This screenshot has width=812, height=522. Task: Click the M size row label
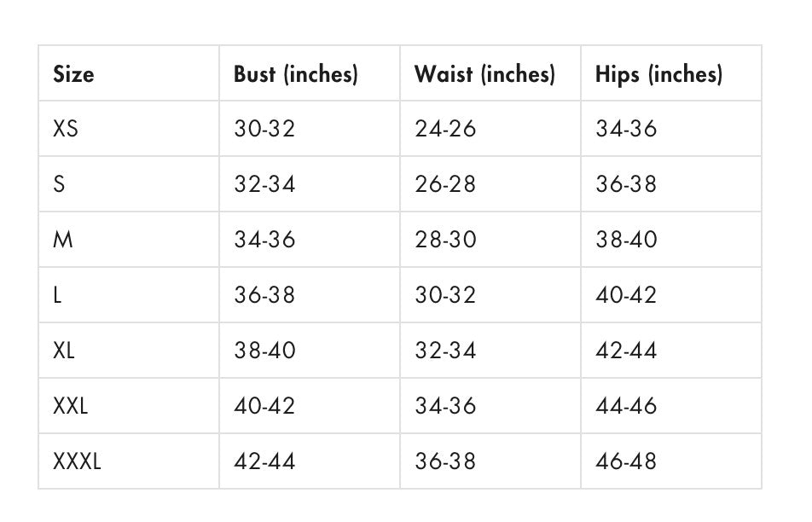tap(63, 240)
